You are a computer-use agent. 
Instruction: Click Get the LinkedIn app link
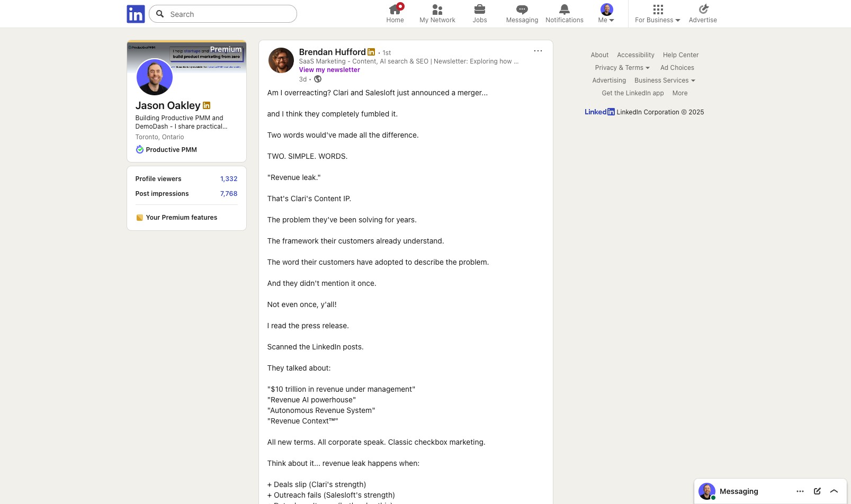click(633, 93)
